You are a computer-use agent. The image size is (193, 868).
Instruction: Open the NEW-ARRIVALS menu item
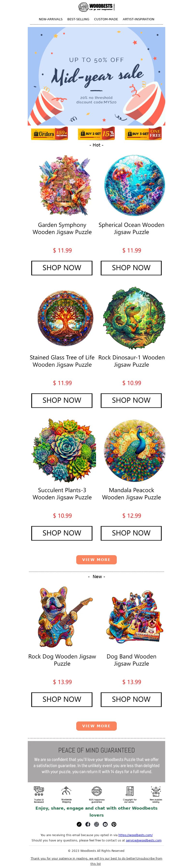(x=50, y=19)
